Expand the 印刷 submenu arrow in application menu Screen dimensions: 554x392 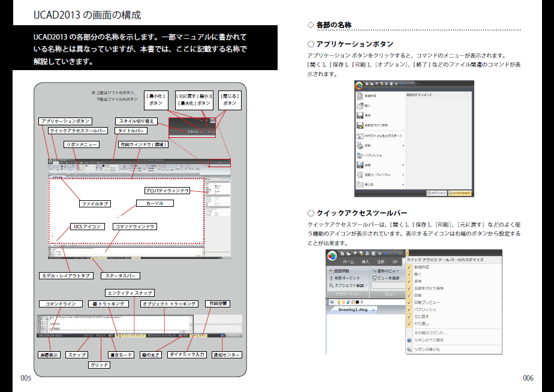tap(403, 146)
